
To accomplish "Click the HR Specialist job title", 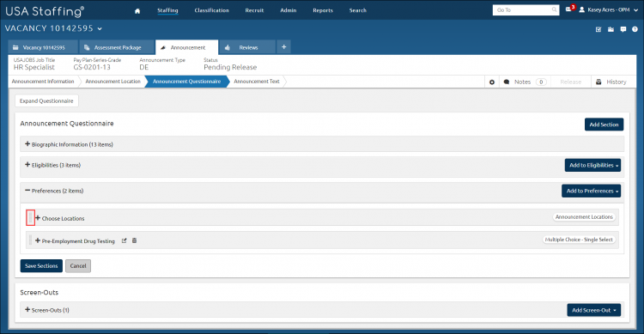I will [x=34, y=67].
